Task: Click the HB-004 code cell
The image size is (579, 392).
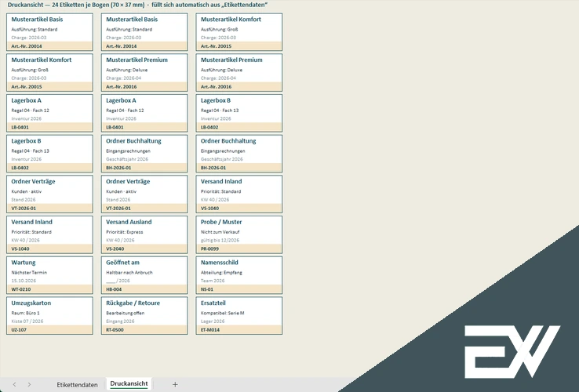Action: click(144, 289)
